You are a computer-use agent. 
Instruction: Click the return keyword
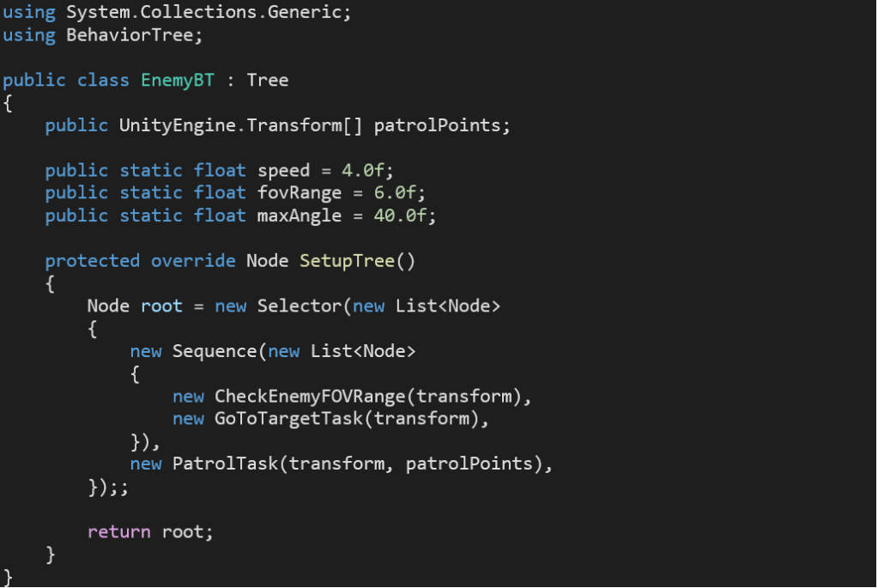[119, 532]
